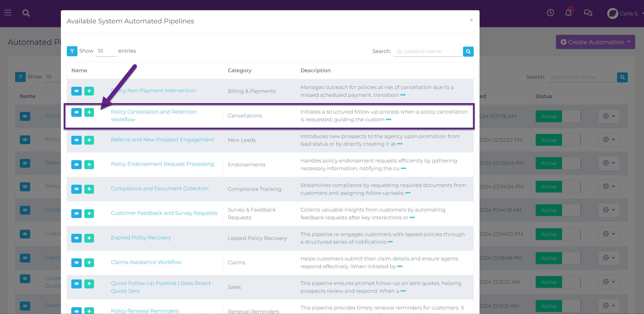Add Policy Non-Payment Intervention with plus icon
The image size is (644, 314).
[89, 91]
